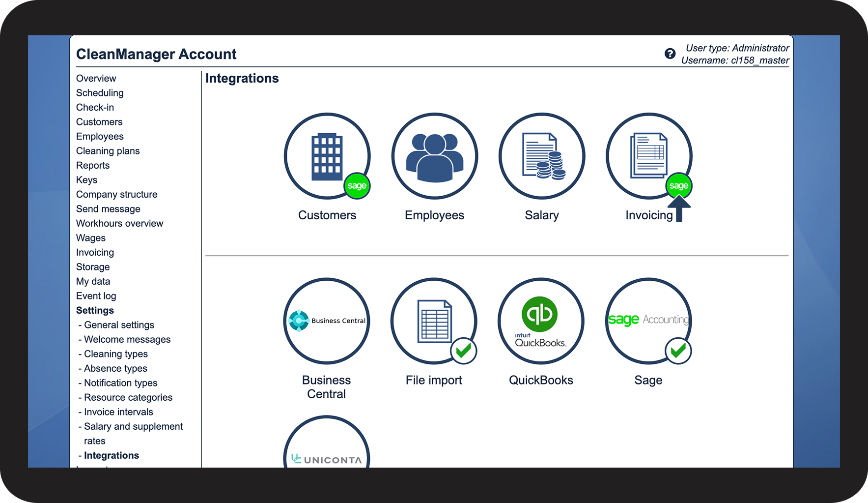Navigate to Storage

tap(93, 267)
